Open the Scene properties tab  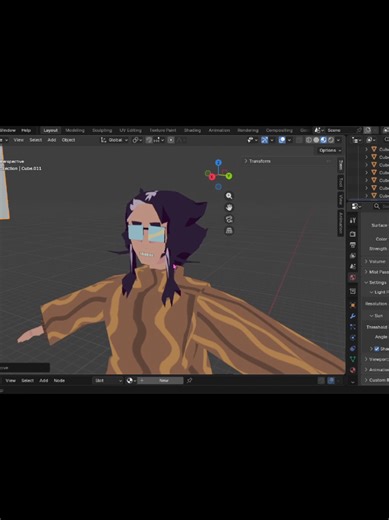(x=353, y=266)
